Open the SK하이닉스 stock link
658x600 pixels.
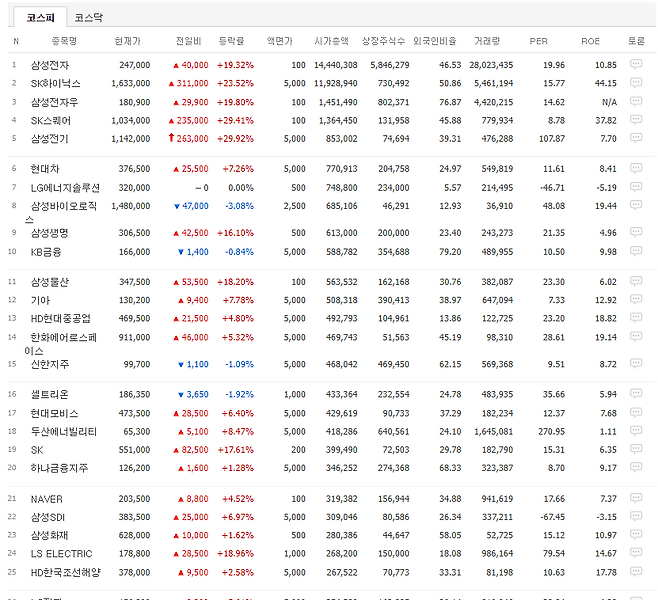55,83
